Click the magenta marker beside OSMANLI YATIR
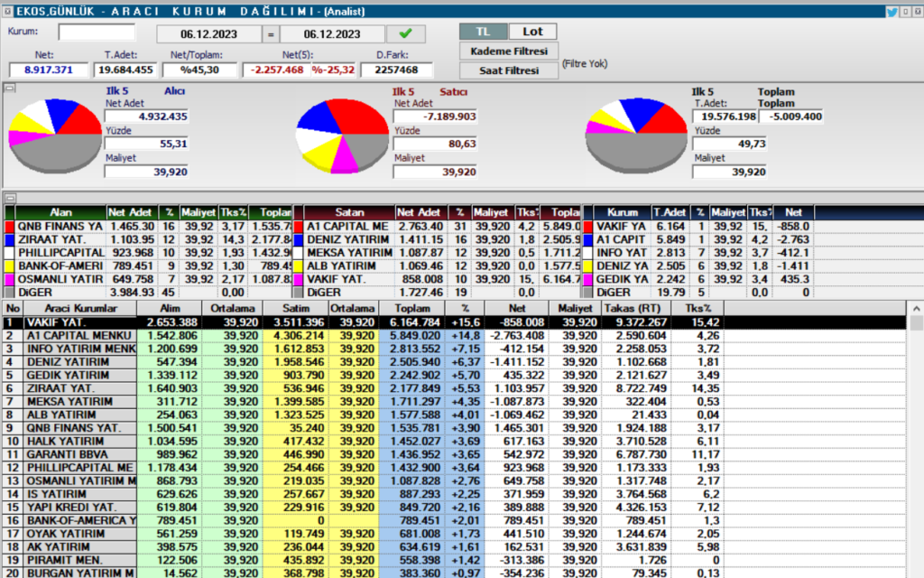The image size is (924, 578). tap(7, 280)
